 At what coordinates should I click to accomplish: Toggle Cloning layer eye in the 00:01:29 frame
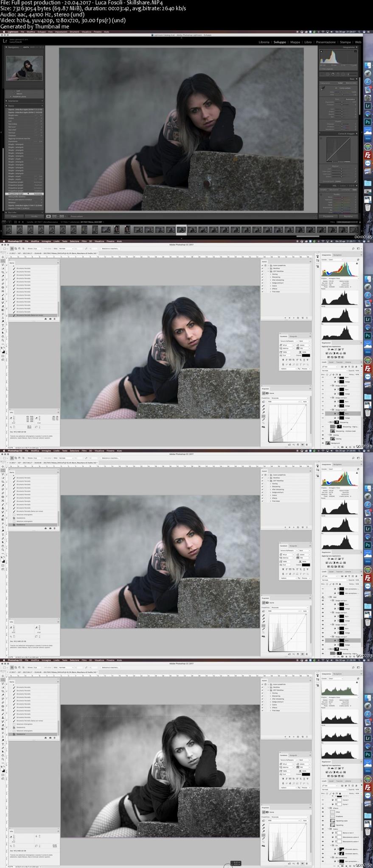(323, 439)
